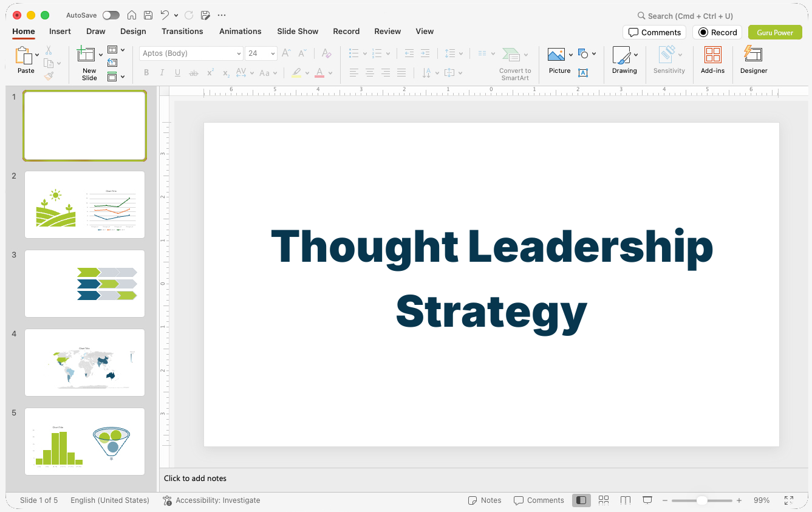Image resolution: width=812 pixels, height=512 pixels.
Task: Click the Paste clipboard icon
Action: tap(24, 55)
